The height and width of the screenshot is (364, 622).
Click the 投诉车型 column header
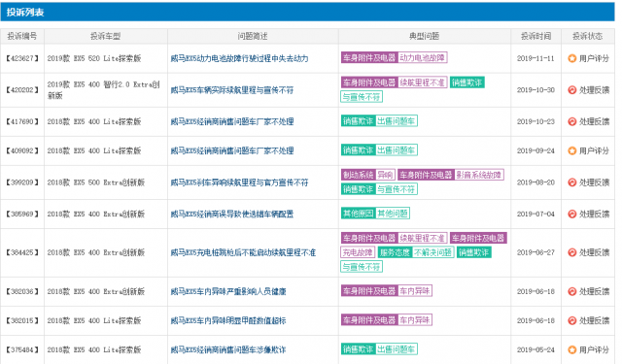click(106, 36)
